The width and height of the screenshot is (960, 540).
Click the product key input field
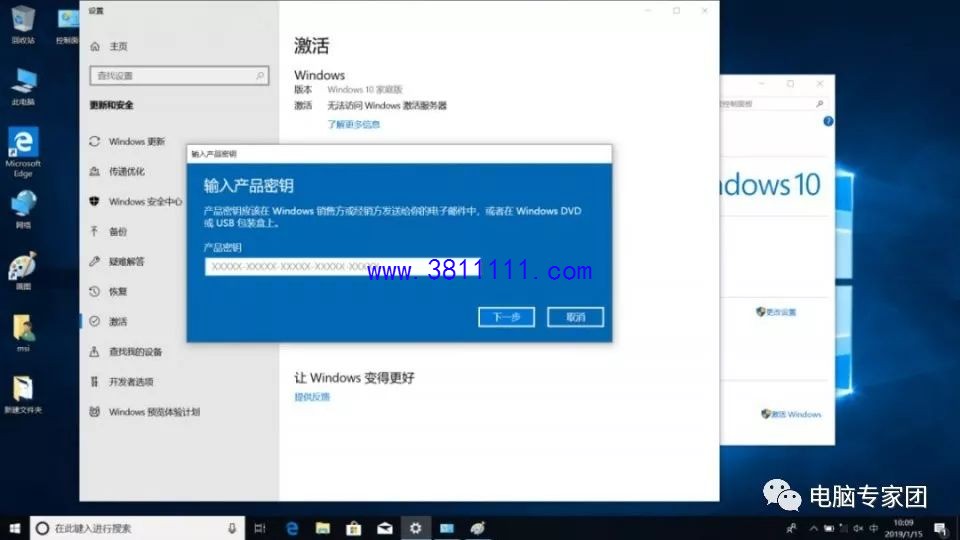(342, 267)
